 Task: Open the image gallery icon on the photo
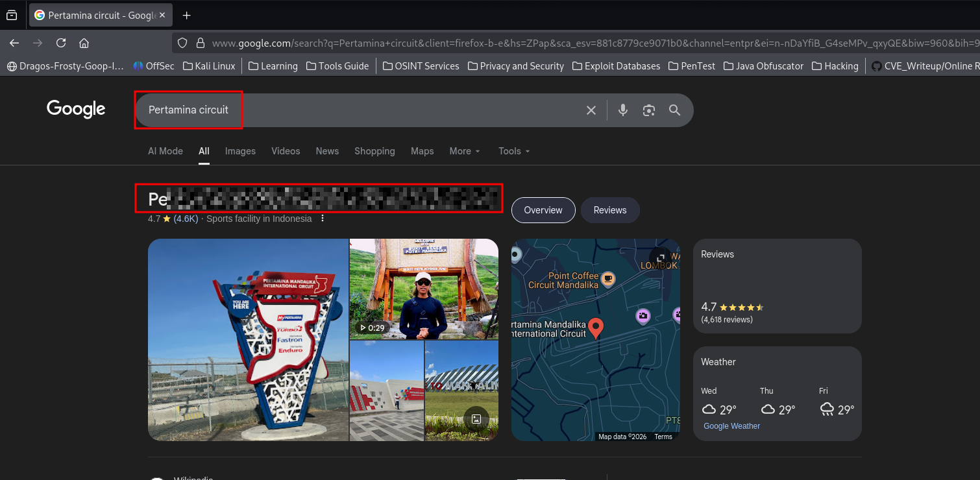pyautogui.click(x=476, y=419)
